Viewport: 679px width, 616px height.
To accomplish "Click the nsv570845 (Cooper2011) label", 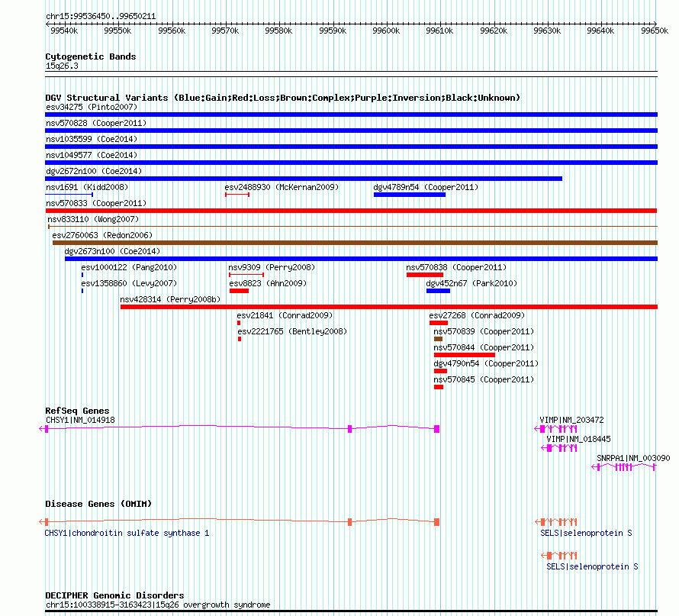I will click(x=484, y=379).
